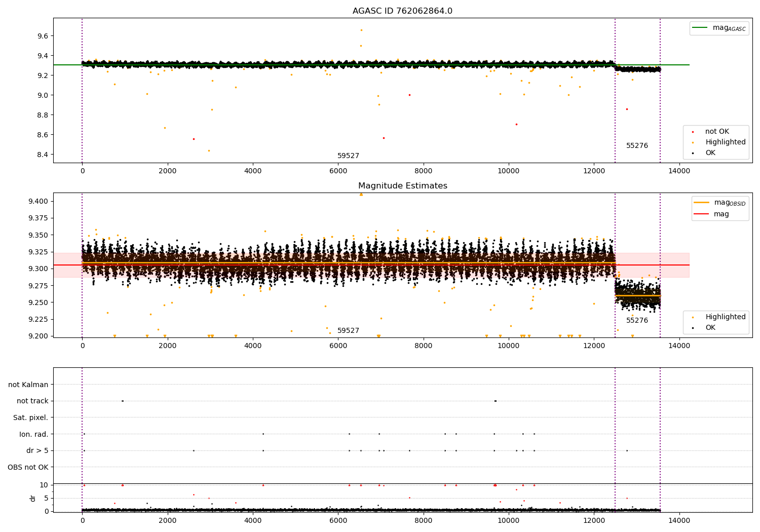Click the 9.0 y-tick on top plot
This screenshot has width=760, height=532.
pyautogui.click(x=43, y=95)
